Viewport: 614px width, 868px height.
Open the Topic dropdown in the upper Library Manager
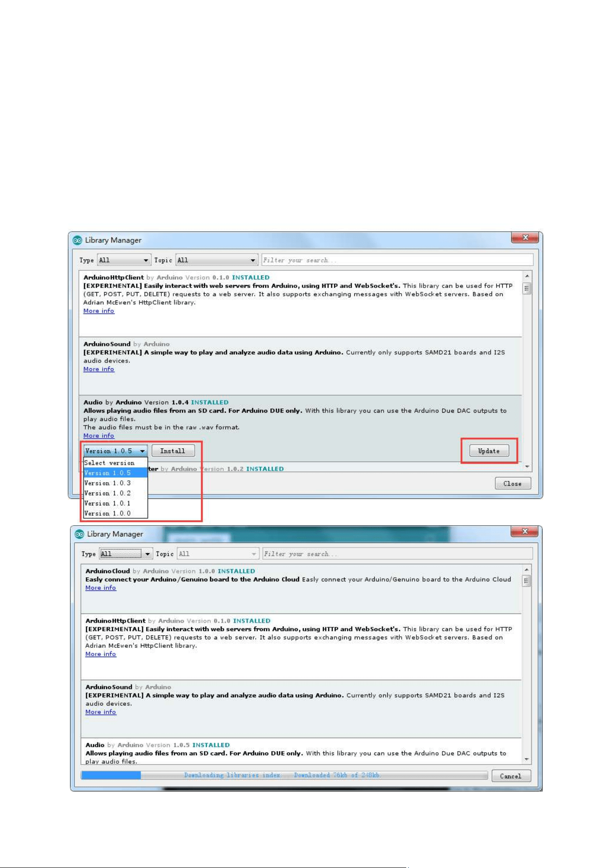[217, 260]
